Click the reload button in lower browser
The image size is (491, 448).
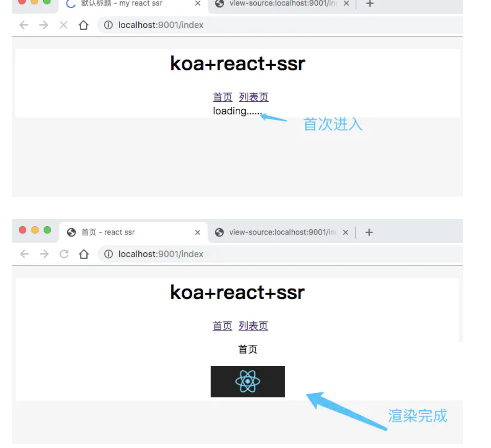(64, 254)
